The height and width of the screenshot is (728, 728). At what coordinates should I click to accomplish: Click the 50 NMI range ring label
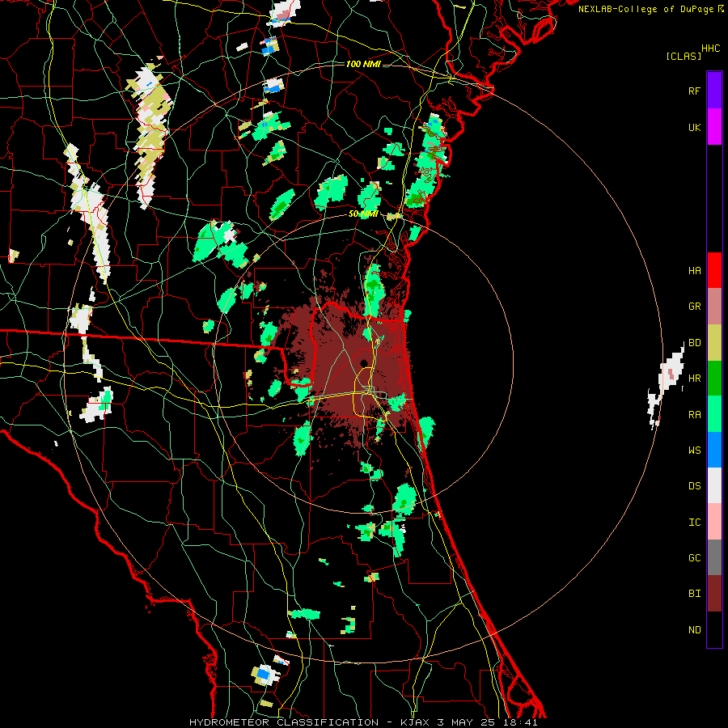pos(363,214)
